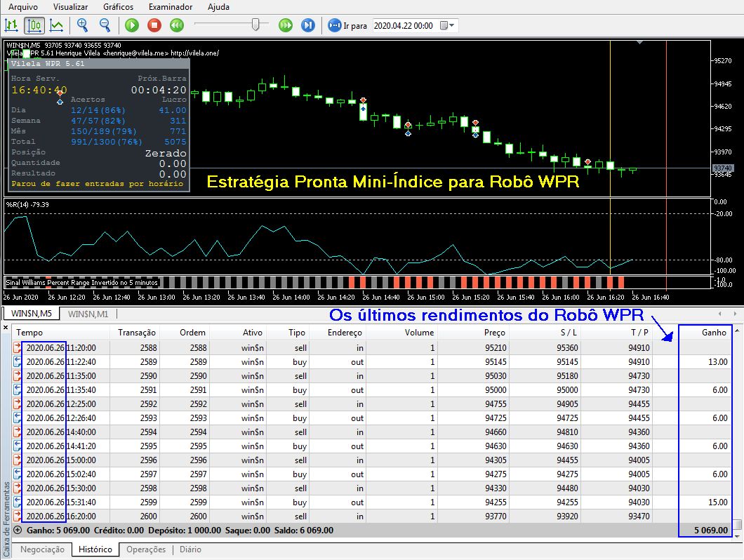This screenshot has height=560, width=744.
Task: Click sell-in icon of deal 2588
Action: click(17, 347)
